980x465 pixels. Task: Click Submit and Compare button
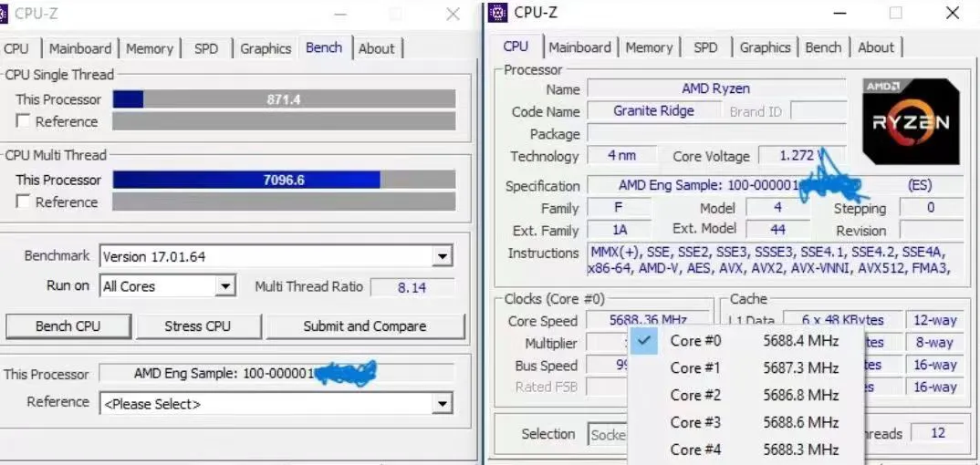pos(364,325)
